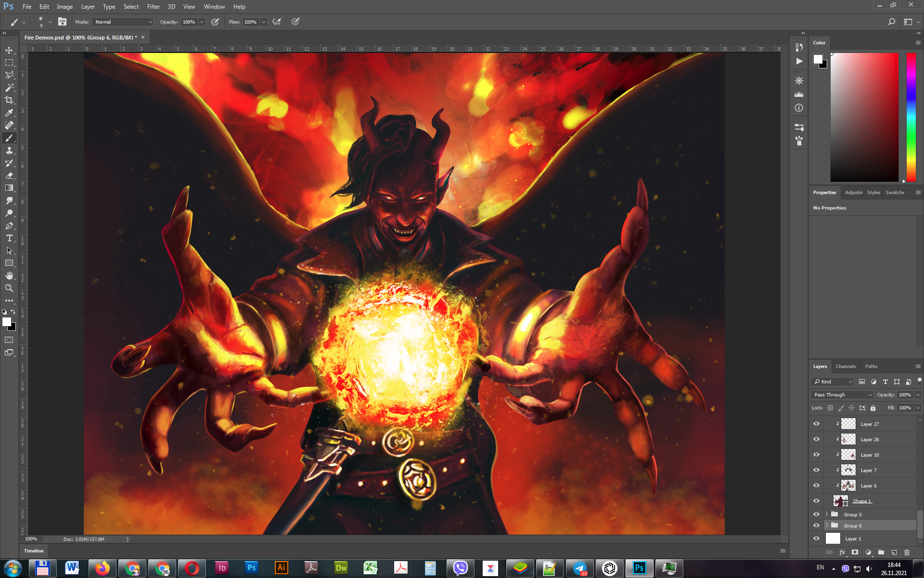Select the Dodge tool
This screenshot has height=578, width=924.
point(9,213)
